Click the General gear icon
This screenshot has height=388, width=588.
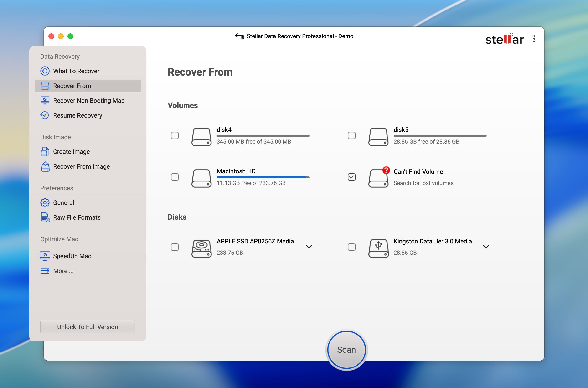tap(45, 203)
